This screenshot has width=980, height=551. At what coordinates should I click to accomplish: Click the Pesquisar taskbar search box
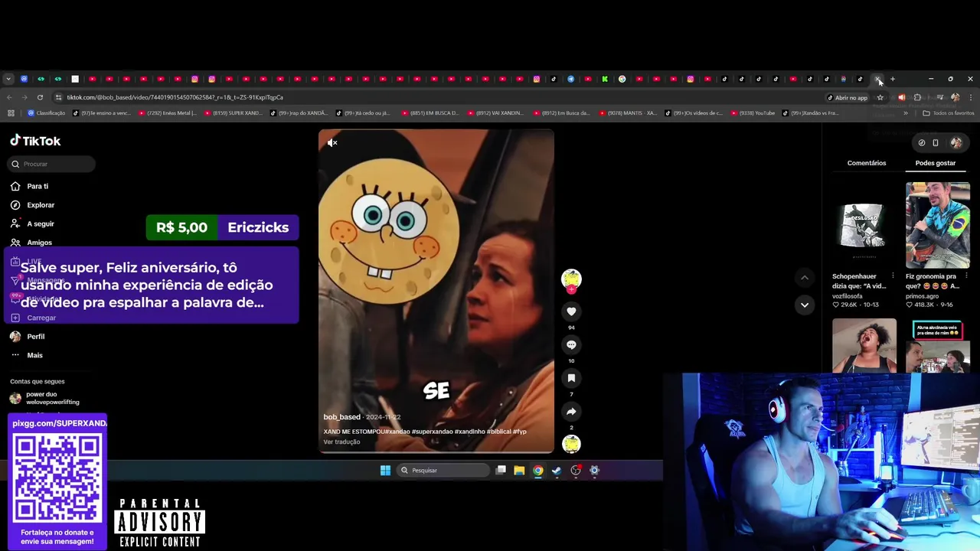tap(444, 471)
